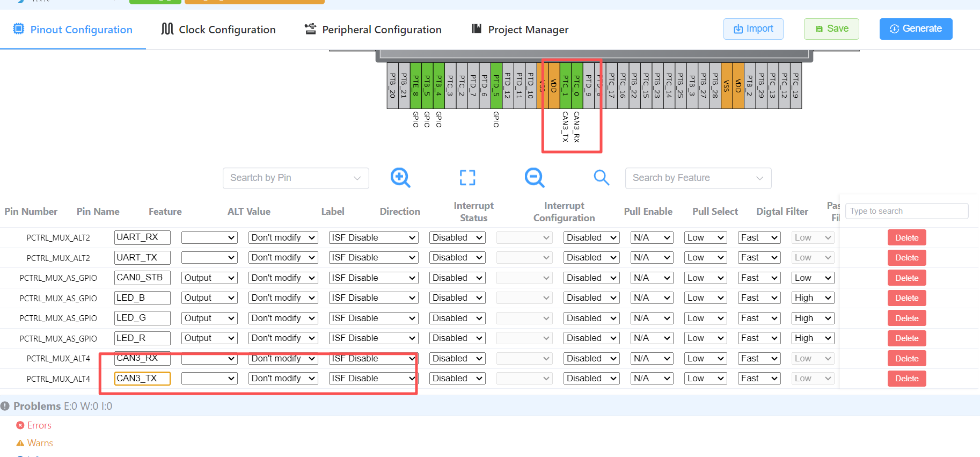
Task: Click the zoom in magnifier icon
Action: coord(400,177)
